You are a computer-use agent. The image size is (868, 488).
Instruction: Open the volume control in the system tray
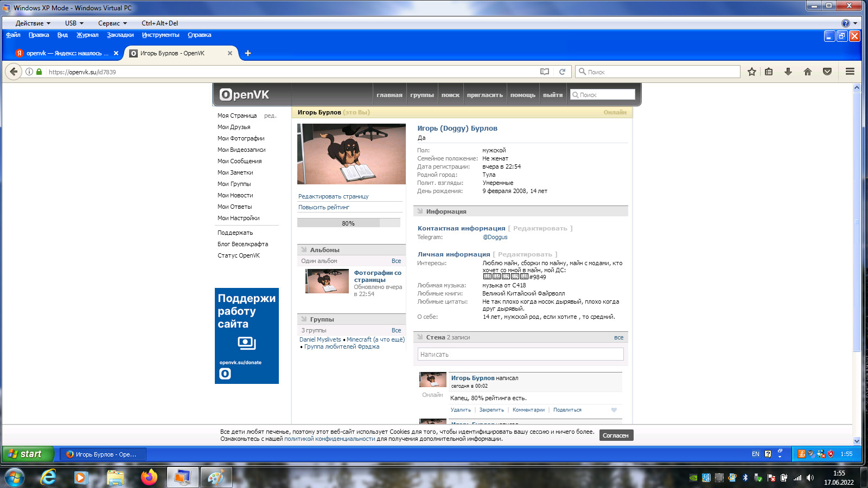pyautogui.click(x=810, y=478)
